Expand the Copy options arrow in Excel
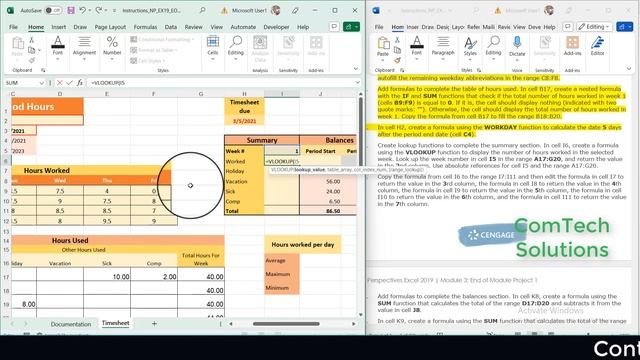This screenshot has width=640, height=360. coord(39,50)
